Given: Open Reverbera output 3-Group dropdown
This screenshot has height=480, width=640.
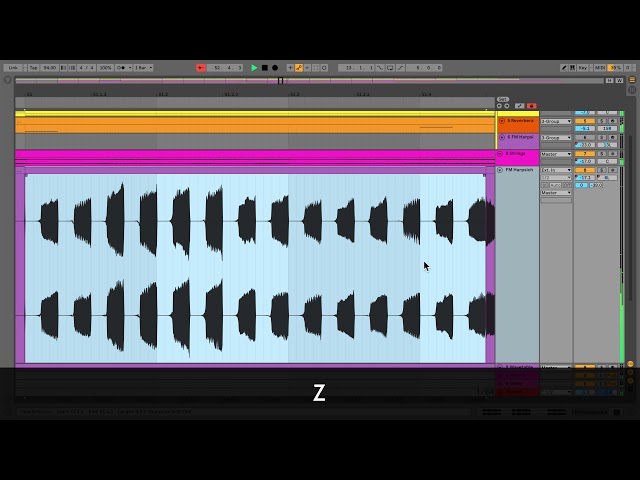Looking at the screenshot, I should [556, 121].
